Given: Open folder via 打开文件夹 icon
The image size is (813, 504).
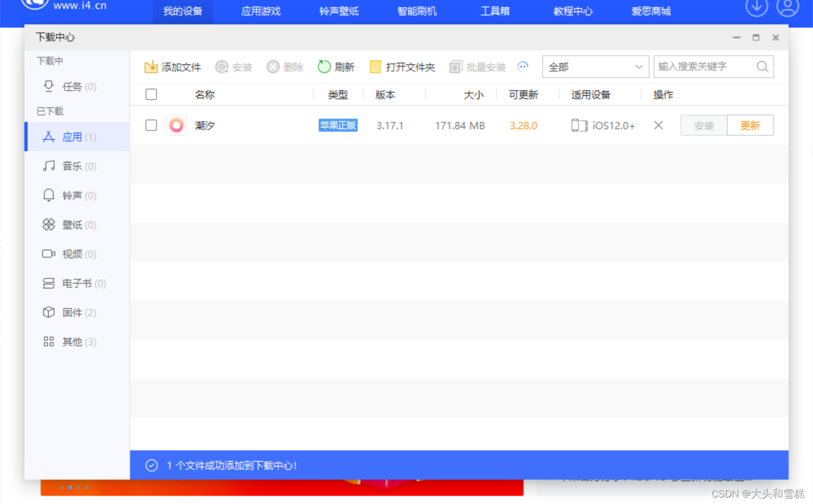Looking at the screenshot, I should click(375, 67).
